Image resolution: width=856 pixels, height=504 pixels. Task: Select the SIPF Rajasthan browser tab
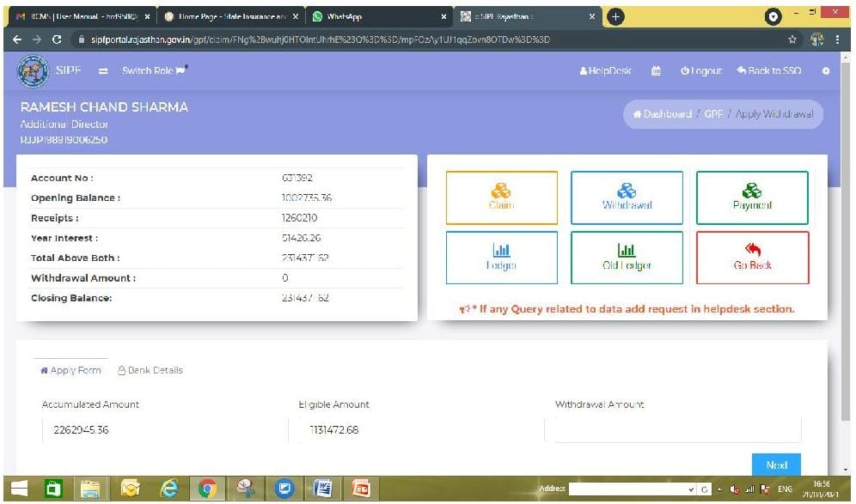tap(528, 17)
